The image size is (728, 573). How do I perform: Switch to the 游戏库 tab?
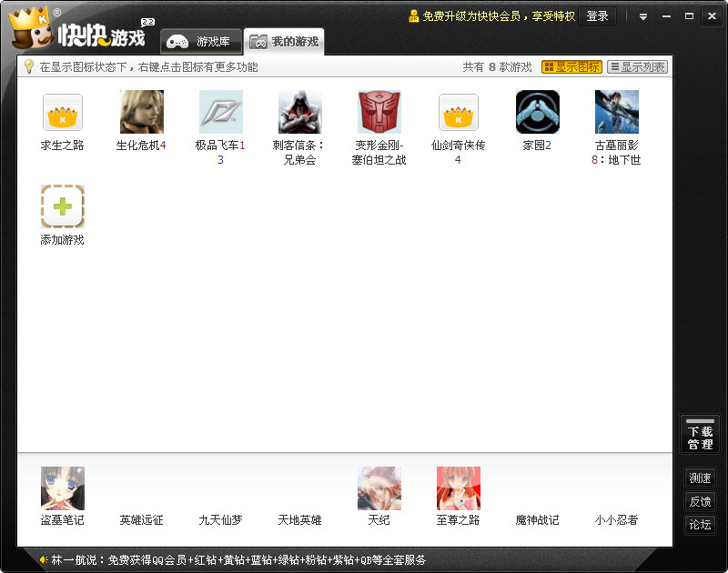(x=201, y=42)
